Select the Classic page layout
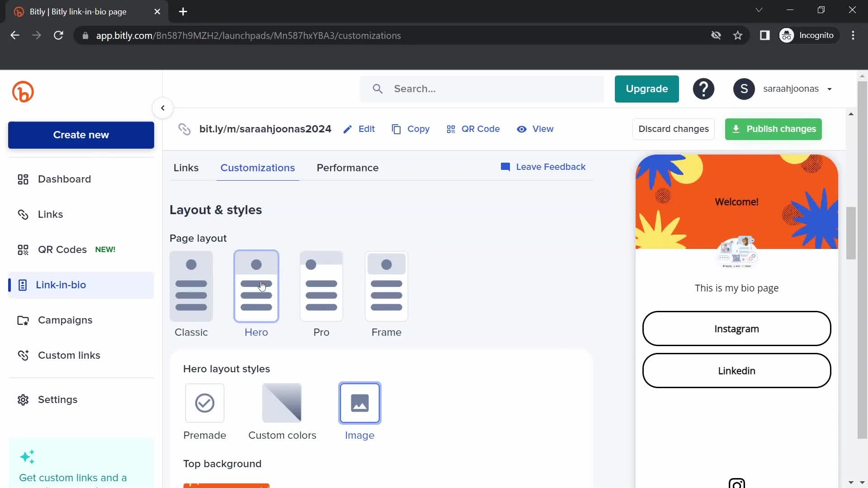 (x=191, y=286)
